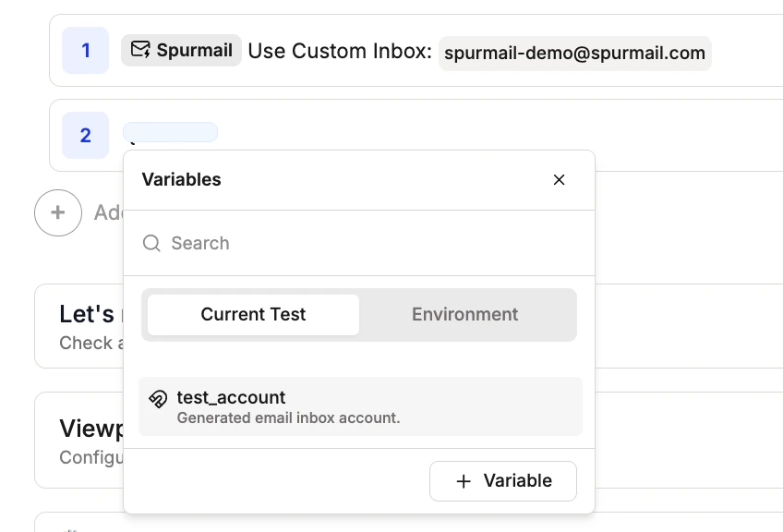The image size is (783, 532).
Task: Focus the Variables search field
Action: (369, 244)
